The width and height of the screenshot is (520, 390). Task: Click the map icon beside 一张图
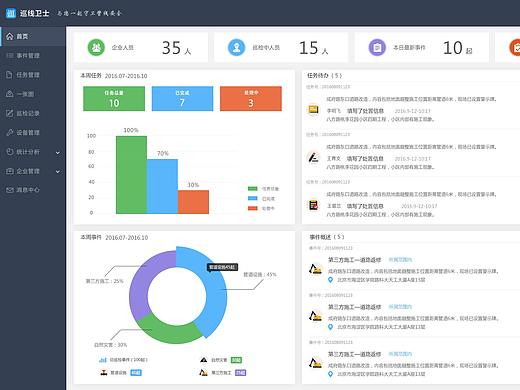tap(10, 94)
